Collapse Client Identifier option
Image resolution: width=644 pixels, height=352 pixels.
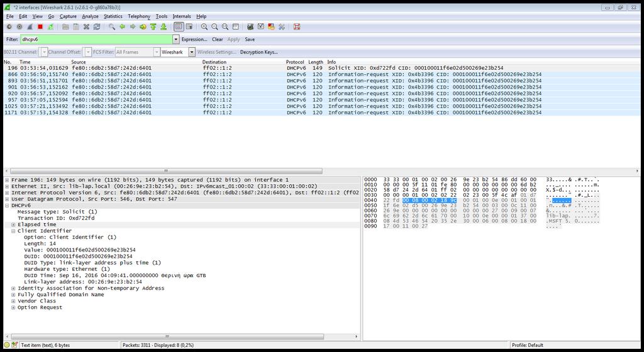coord(13,231)
